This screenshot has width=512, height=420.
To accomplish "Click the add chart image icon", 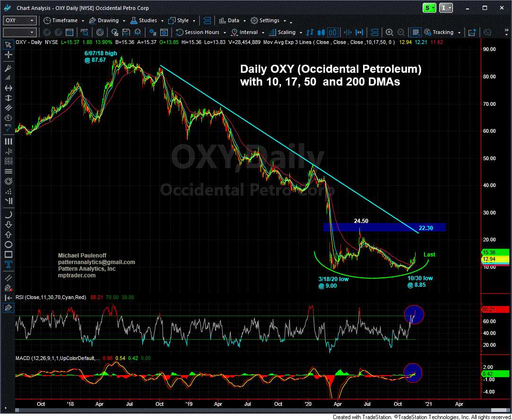I will [472, 32].
